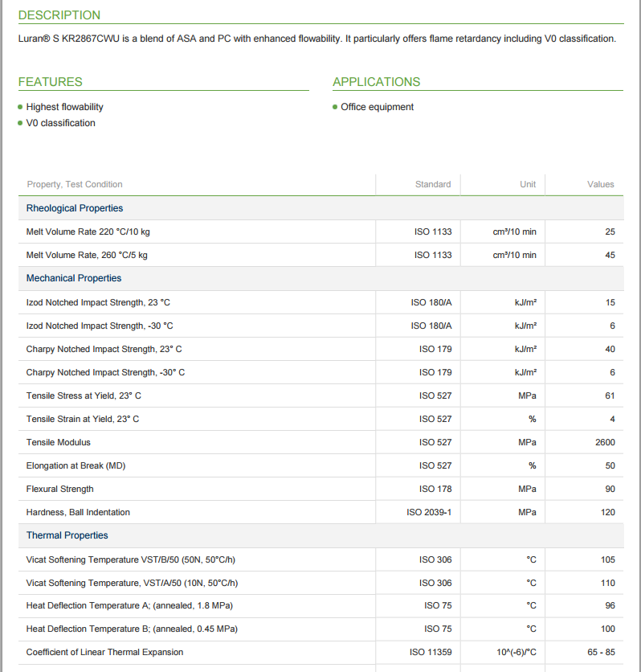Click the APPLICATIONS section heading
Image resolution: width=641 pixels, height=672 pixels.
point(377,82)
